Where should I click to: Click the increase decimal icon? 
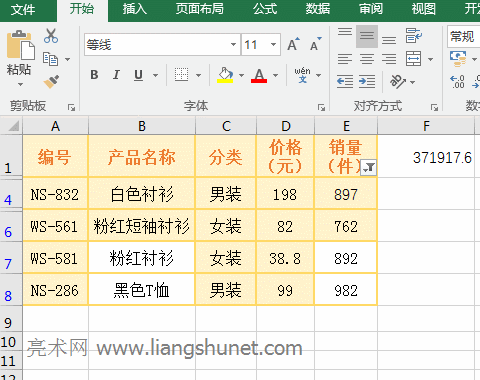point(457,82)
